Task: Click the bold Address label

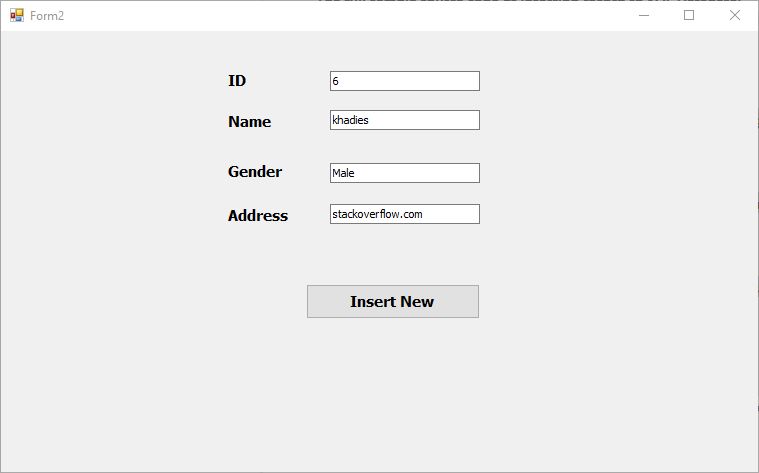Action: 258,215
